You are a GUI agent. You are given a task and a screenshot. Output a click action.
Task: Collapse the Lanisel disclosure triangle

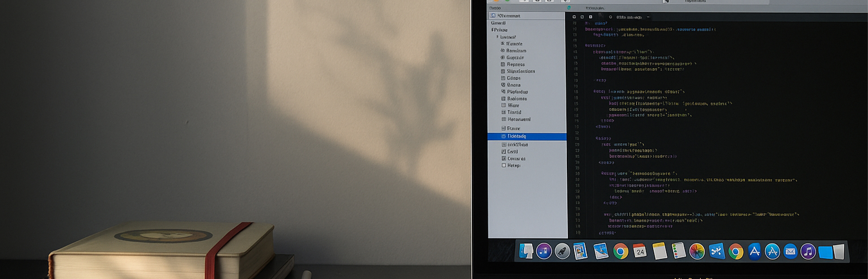coord(497,37)
